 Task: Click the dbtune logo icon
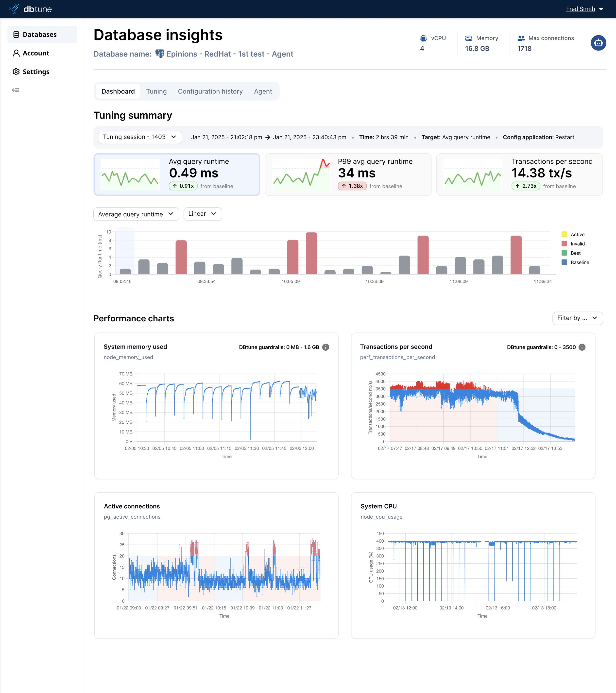click(x=14, y=9)
